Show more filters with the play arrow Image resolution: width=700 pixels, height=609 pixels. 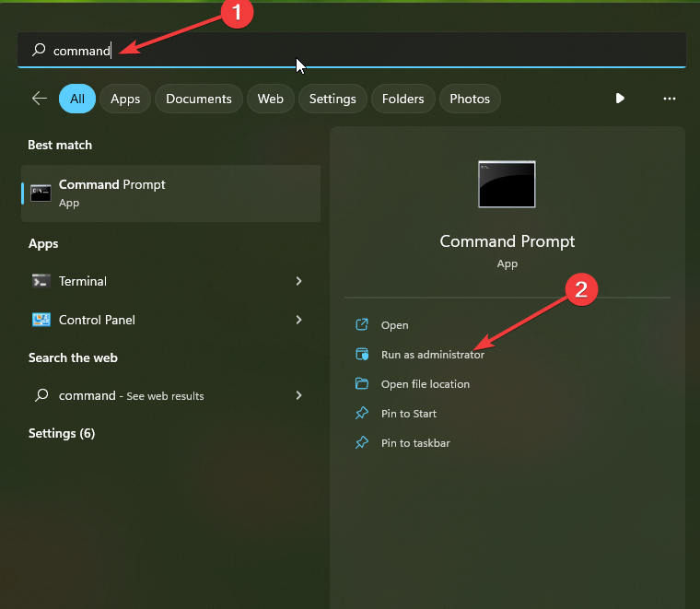click(x=620, y=99)
